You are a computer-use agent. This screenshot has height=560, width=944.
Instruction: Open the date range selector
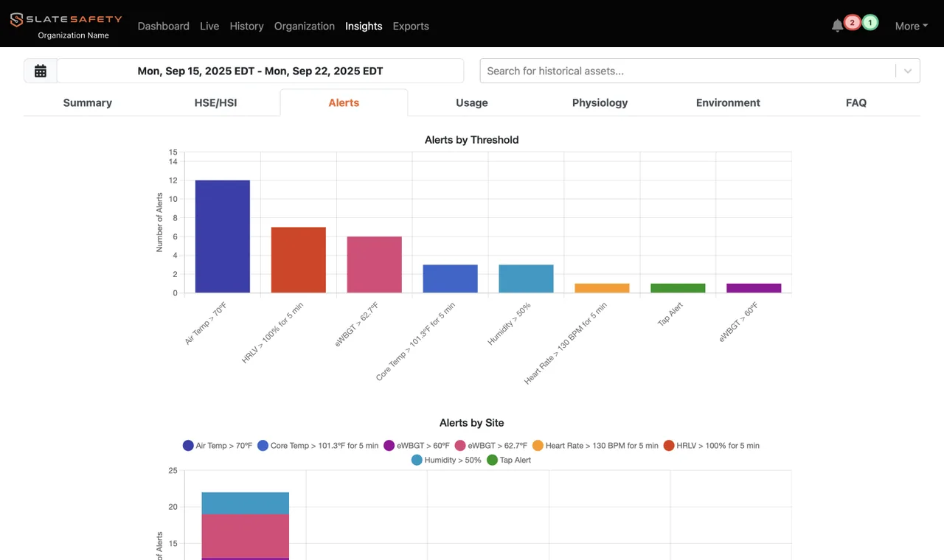[260, 71]
